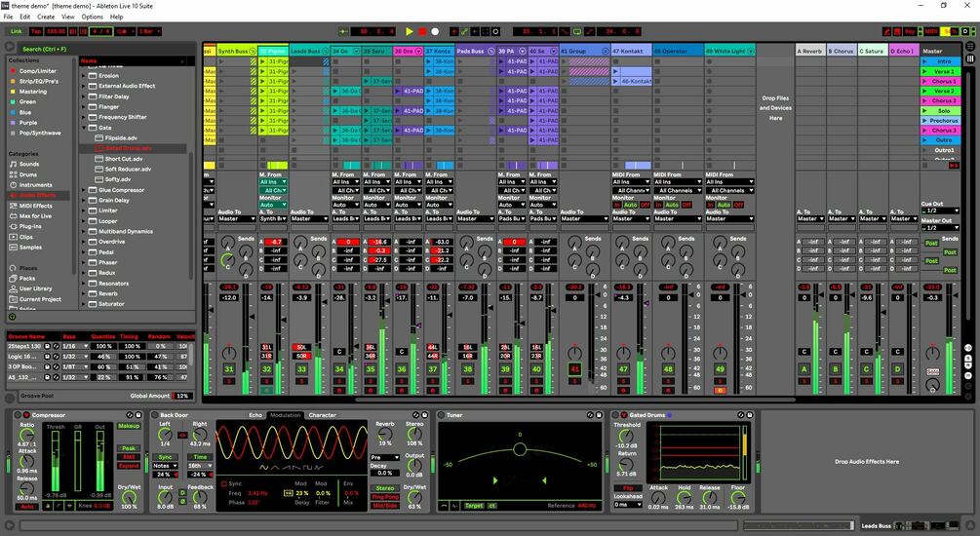Image resolution: width=980 pixels, height=536 pixels.
Task: Fold the Synth Buss group track
Action: [x=253, y=52]
